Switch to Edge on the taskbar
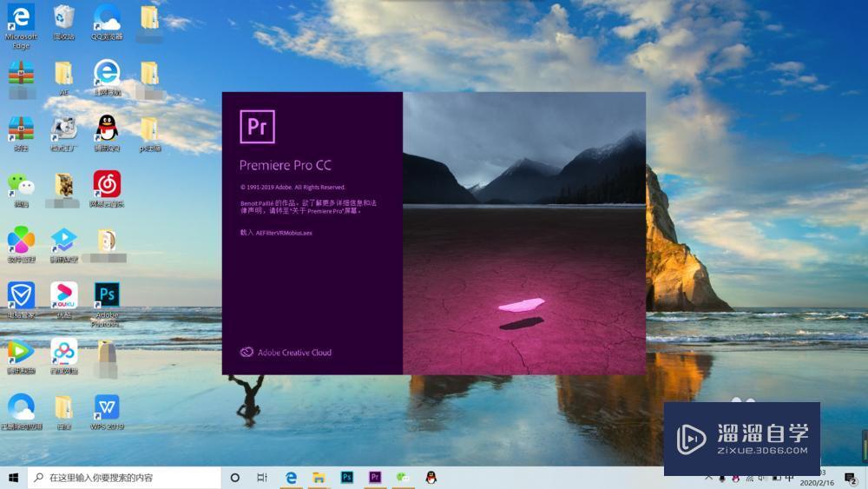Viewport: 868px width, 489px height. coord(291,478)
